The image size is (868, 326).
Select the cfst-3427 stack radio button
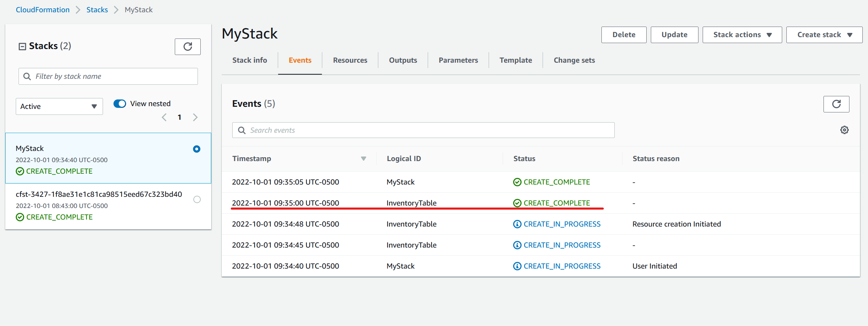click(x=197, y=199)
